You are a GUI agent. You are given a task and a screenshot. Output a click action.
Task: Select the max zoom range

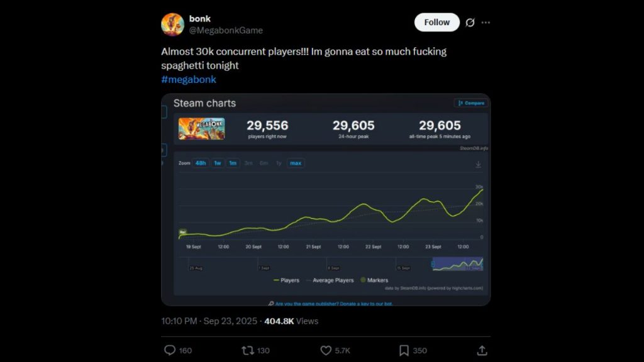(x=295, y=163)
